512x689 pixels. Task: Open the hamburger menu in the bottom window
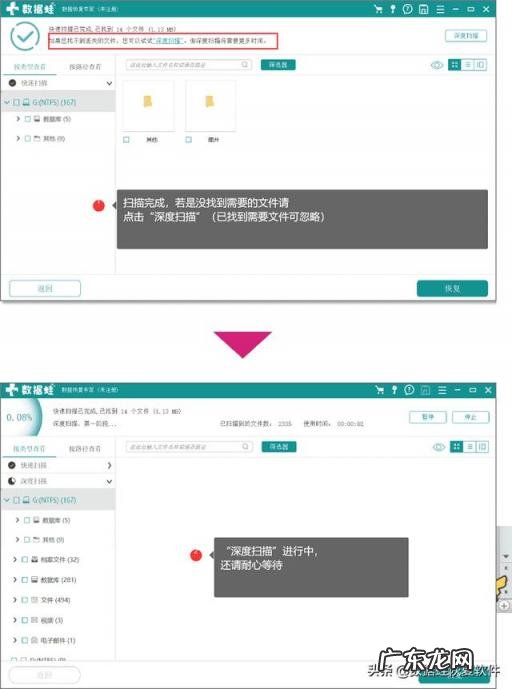click(x=442, y=390)
